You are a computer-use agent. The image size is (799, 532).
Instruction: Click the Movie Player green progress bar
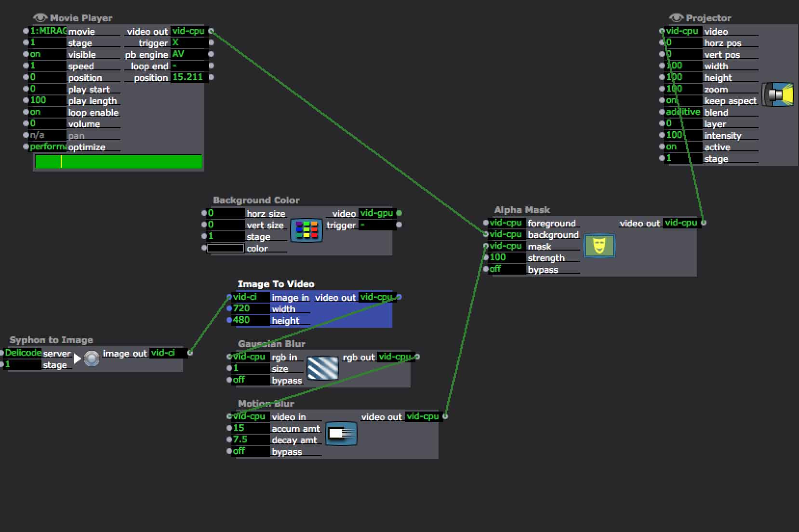tap(118, 162)
